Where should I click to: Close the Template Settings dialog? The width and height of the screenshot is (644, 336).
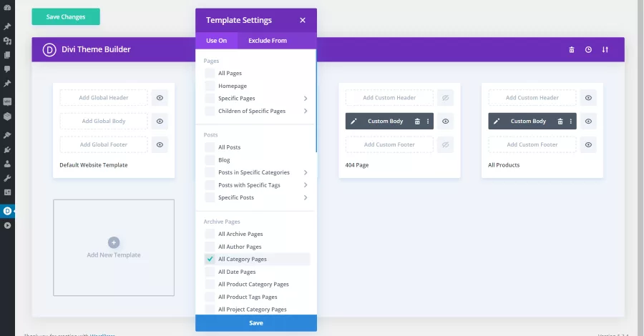click(303, 20)
